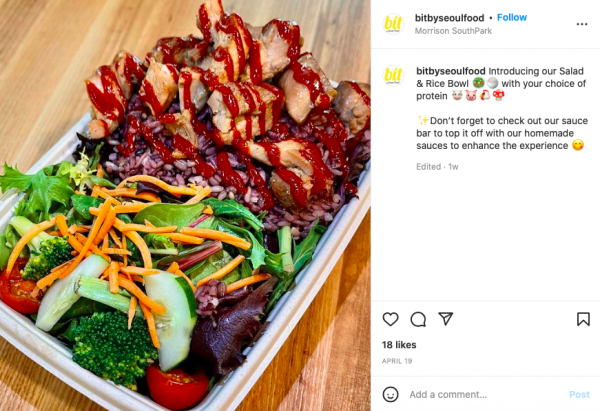View the 18 likes list
Viewport: 600px width, 411px height.
click(x=399, y=345)
